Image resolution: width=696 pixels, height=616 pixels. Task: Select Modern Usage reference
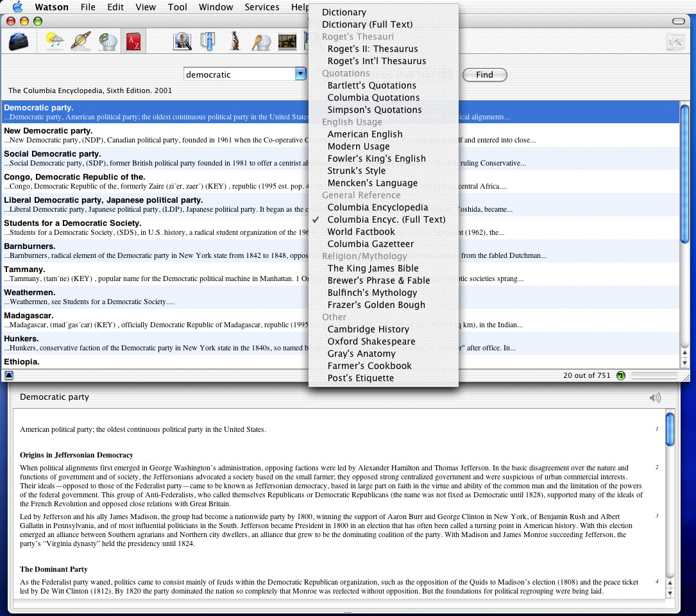point(384,146)
